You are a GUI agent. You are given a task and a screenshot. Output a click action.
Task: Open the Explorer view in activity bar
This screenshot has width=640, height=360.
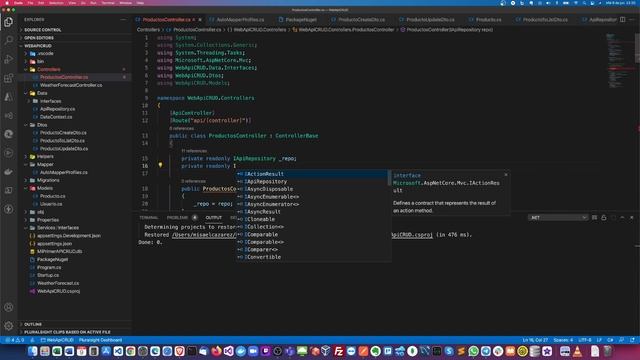pos(9,22)
